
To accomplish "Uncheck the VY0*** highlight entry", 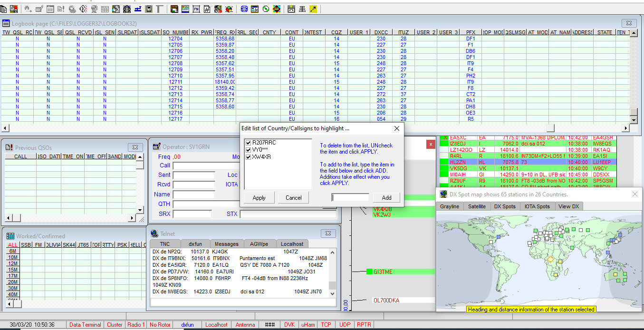I will click(x=248, y=150).
